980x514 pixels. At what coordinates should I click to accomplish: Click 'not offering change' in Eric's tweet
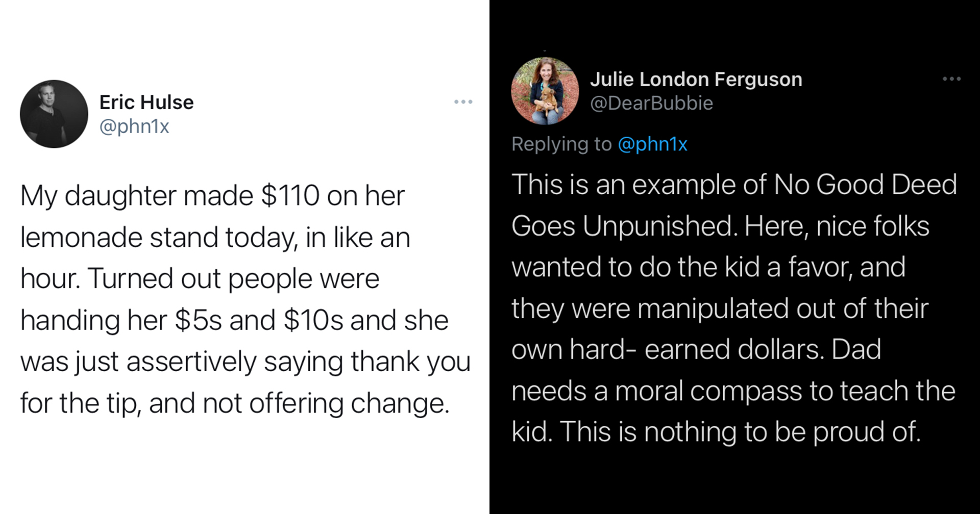326,403
